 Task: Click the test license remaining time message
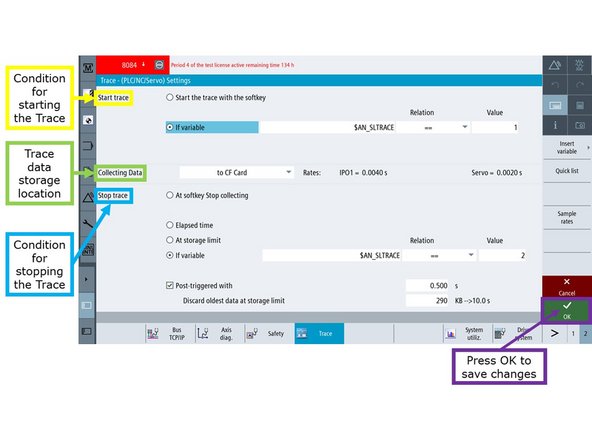(232, 65)
